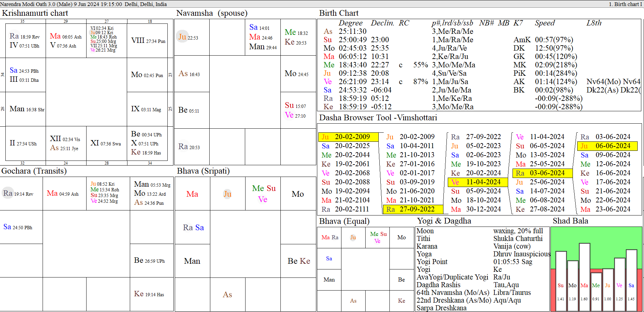Screen dimensions: 644x312
Task: Click the circled Rahu glyph in Gochara transits
Action: (x=7, y=193)
